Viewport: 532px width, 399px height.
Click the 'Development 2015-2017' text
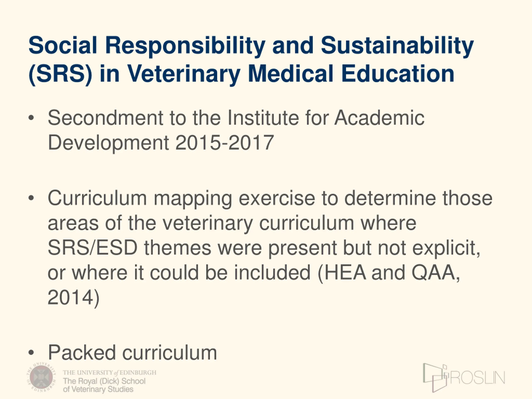(x=161, y=143)
